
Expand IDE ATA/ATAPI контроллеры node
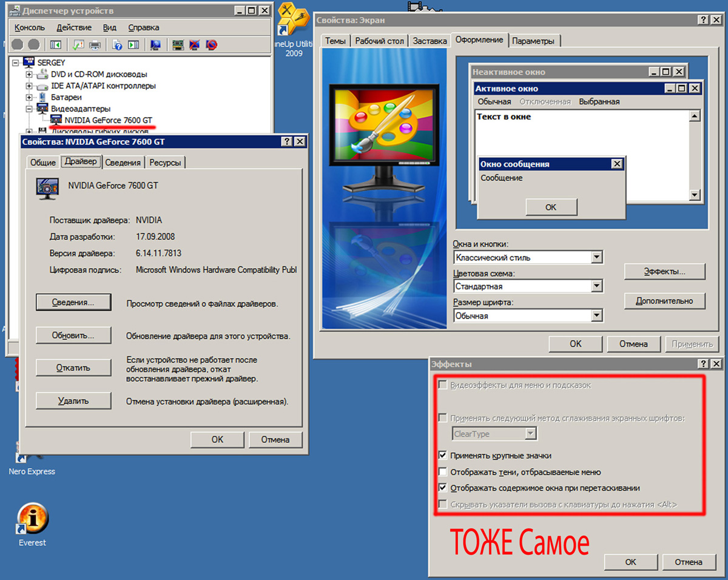pos(29,86)
